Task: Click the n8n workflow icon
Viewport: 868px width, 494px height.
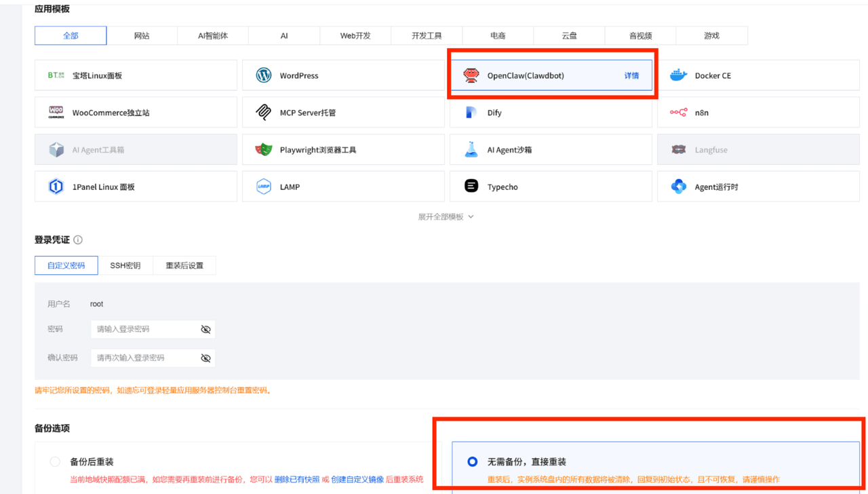Action: (678, 113)
